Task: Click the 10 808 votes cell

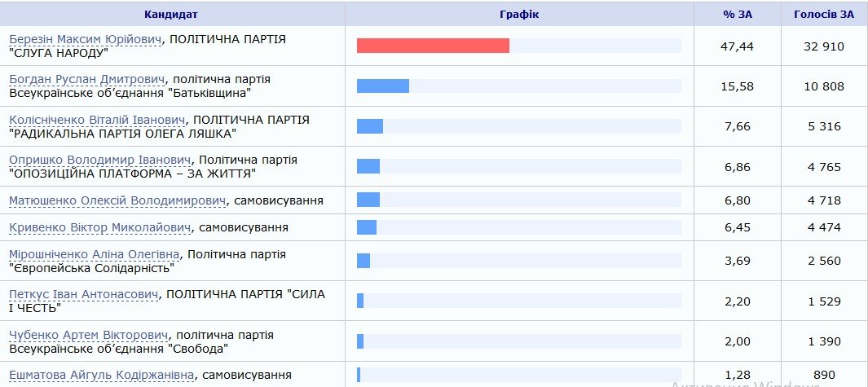Action: pos(825,86)
